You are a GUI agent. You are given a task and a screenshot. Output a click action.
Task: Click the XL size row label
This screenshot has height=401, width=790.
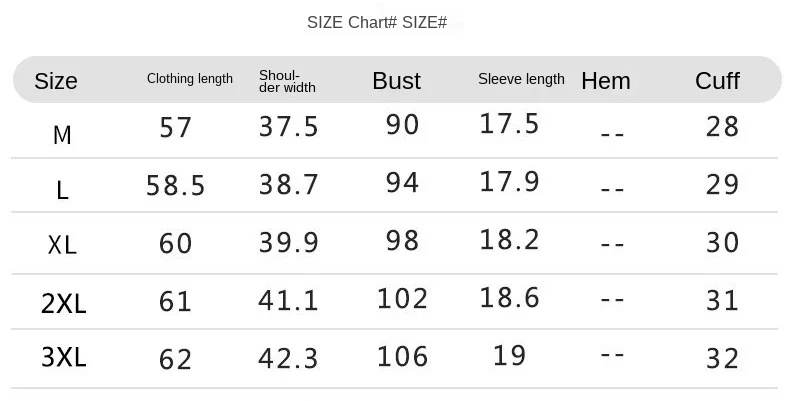point(62,245)
